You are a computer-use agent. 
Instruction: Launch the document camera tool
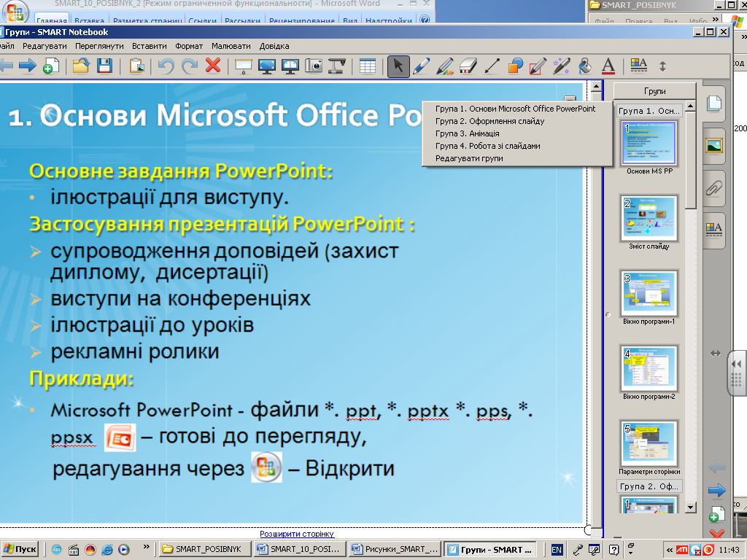[x=337, y=66]
